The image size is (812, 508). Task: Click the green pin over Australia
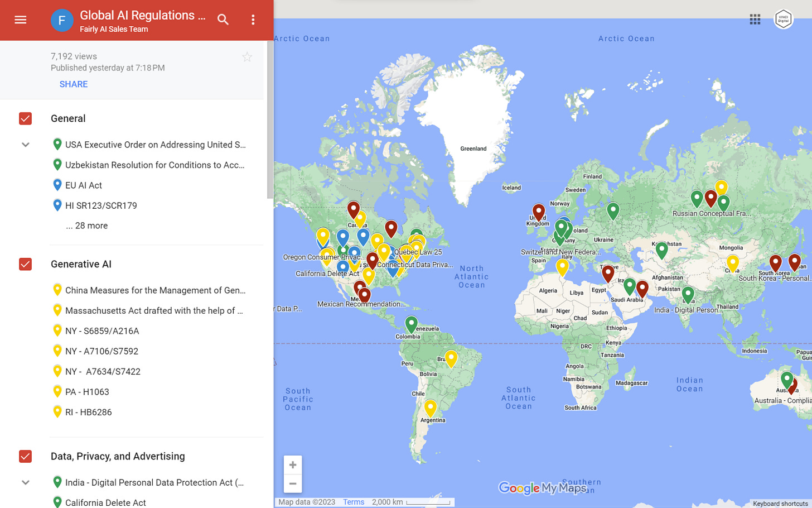coord(786,381)
